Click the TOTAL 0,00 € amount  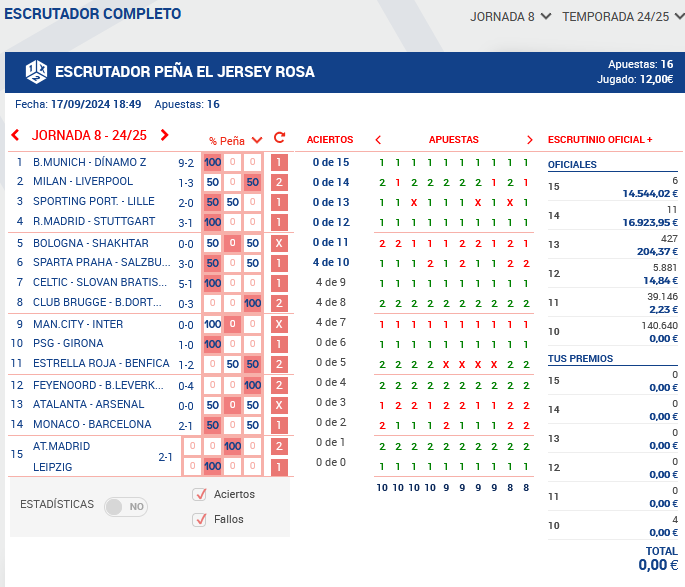[x=658, y=565]
